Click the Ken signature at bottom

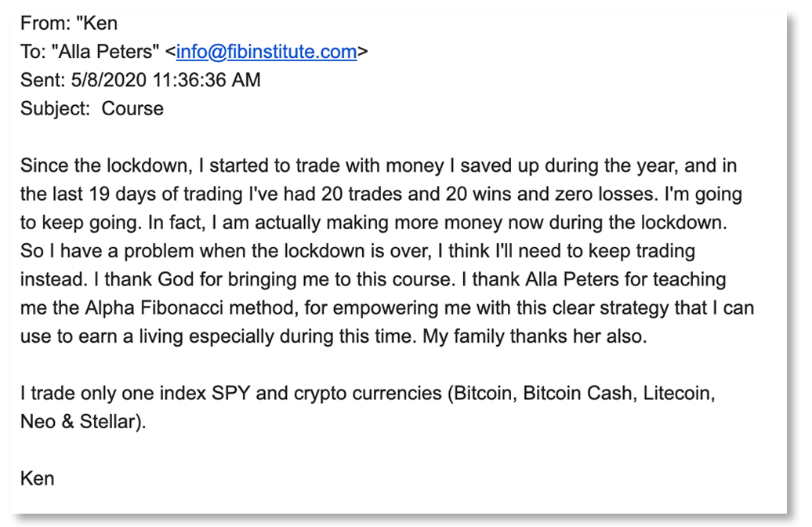pyautogui.click(x=38, y=478)
